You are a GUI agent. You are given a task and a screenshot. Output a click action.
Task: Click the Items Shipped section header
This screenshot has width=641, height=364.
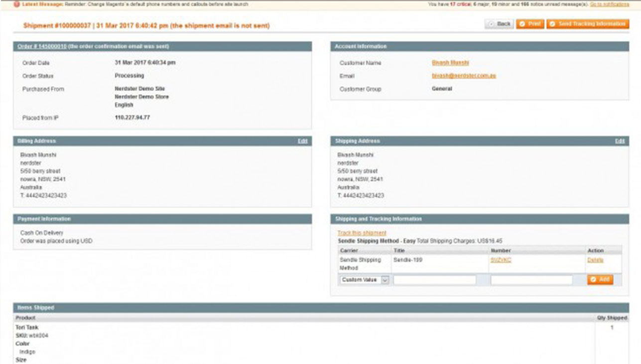[x=36, y=308]
